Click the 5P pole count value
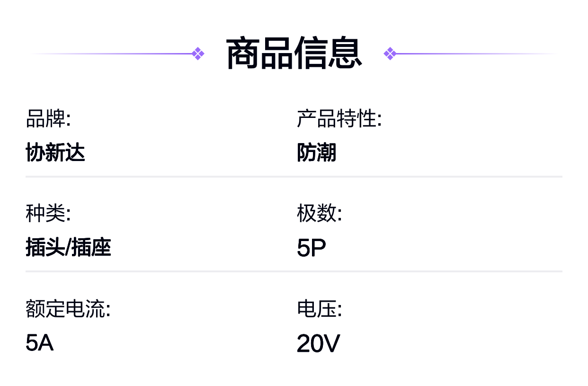 pyautogui.click(x=312, y=248)
